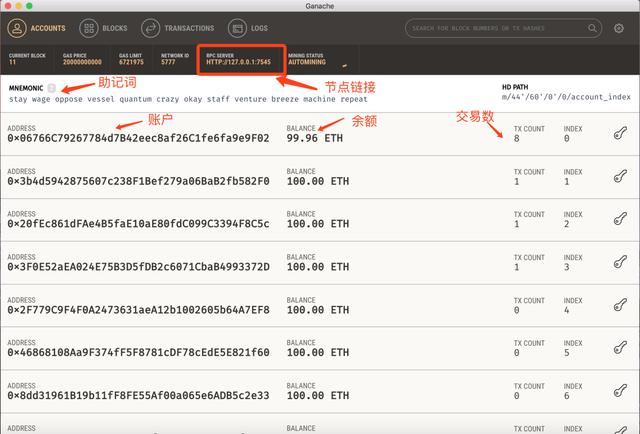Show private key for account index 3

620,262
